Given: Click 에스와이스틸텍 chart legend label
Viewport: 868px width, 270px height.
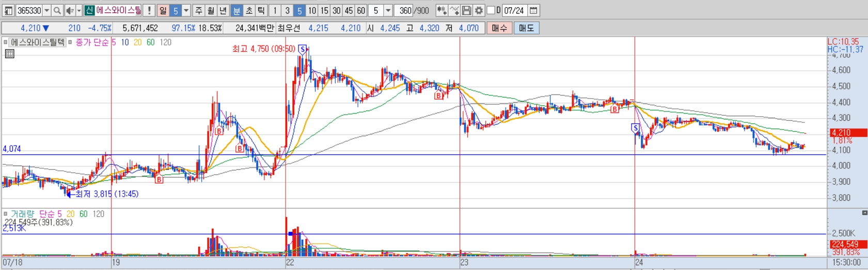Looking at the screenshot, I should [x=38, y=42].
